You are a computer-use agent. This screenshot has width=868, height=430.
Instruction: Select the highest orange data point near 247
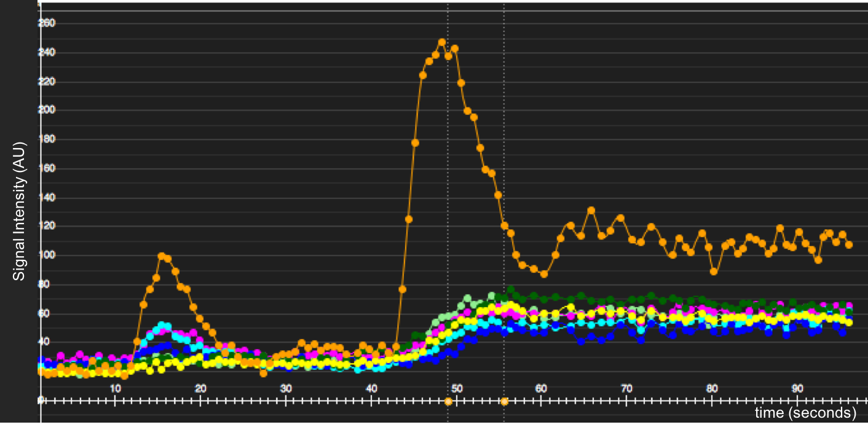(x=441, y=42)
